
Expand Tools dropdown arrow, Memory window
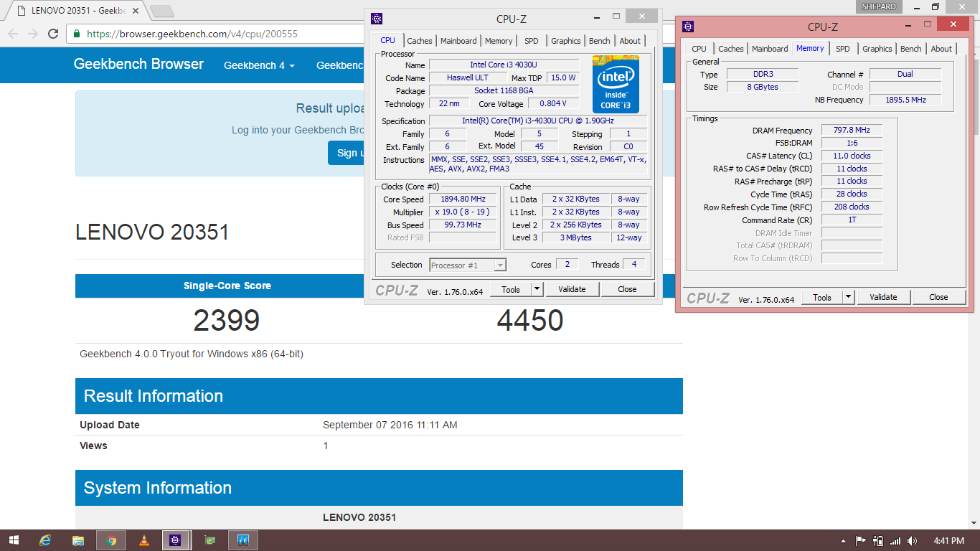(x=848, y=297)
